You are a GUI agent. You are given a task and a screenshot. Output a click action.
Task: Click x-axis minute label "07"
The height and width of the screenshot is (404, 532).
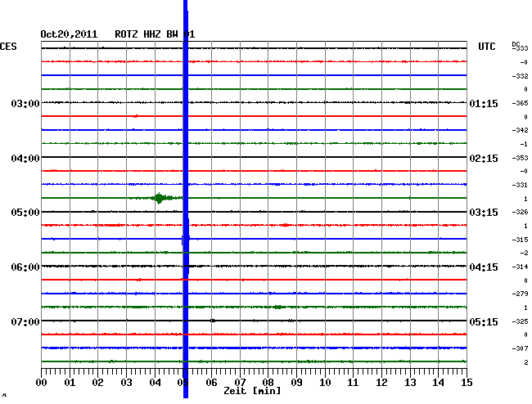click(240, 383)
